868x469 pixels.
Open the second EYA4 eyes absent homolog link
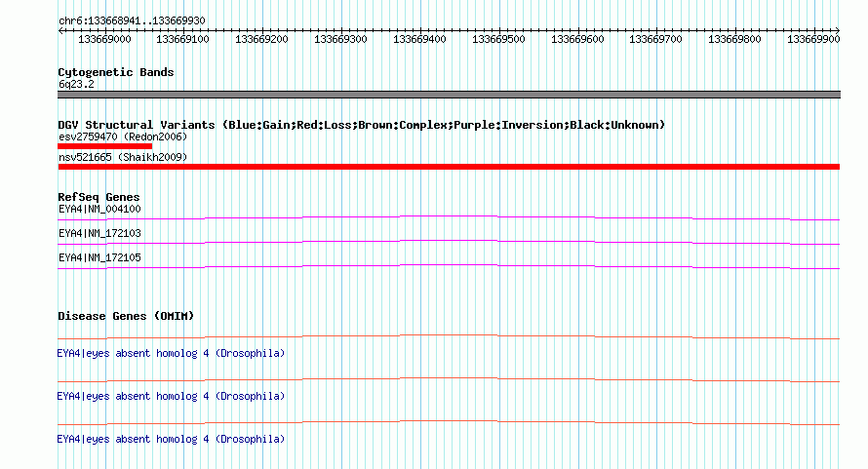coord(171,397)
